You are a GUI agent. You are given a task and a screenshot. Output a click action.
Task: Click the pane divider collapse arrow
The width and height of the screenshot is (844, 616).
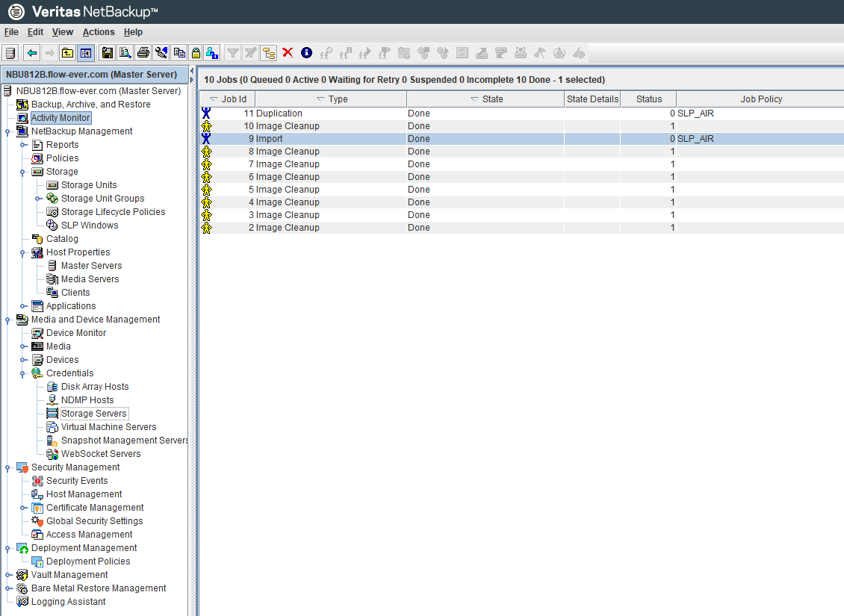(x=192, y=72)
